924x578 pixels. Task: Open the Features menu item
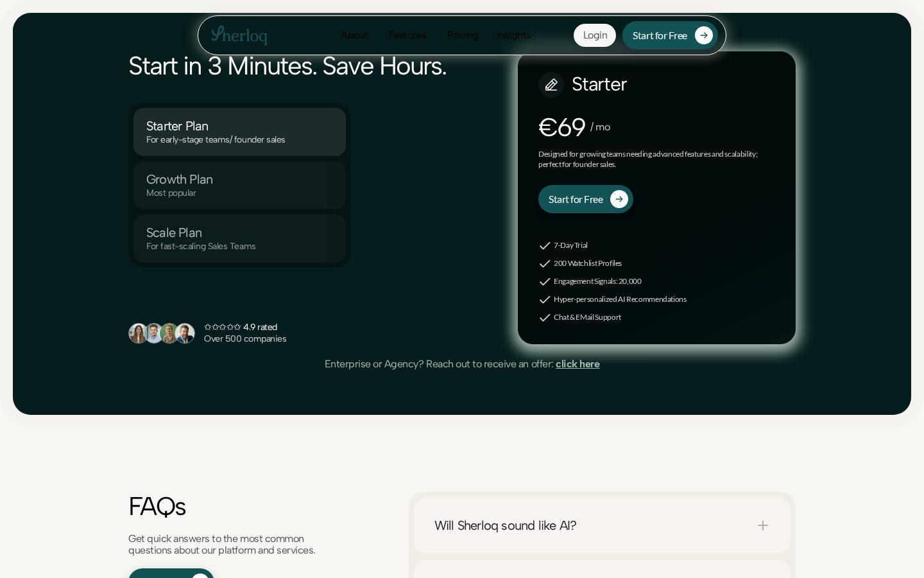click(407, 35)
